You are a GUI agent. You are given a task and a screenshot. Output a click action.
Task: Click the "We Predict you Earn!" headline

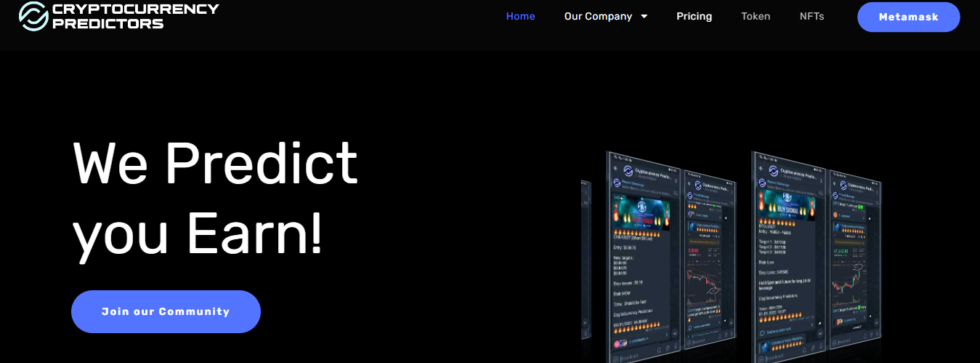click(216, 198)
